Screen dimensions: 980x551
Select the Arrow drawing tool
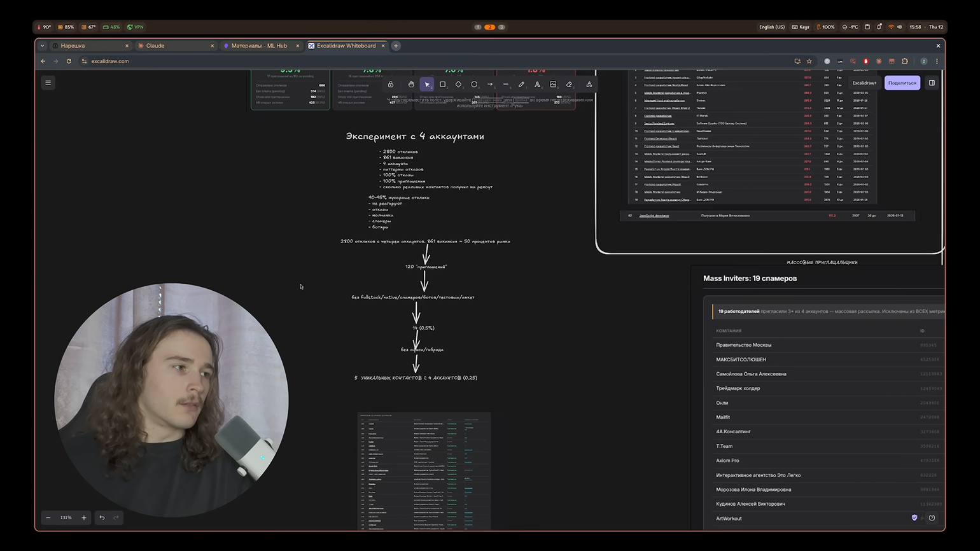point(490,85)
